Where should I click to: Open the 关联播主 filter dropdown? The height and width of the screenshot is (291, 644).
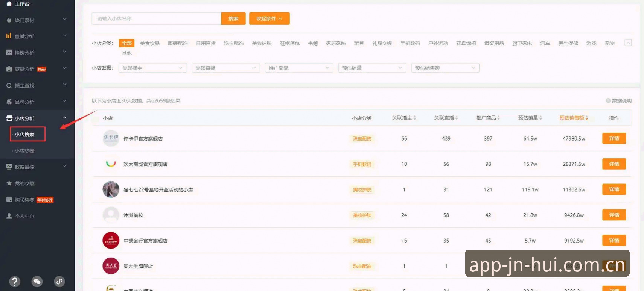click(152, 68)
